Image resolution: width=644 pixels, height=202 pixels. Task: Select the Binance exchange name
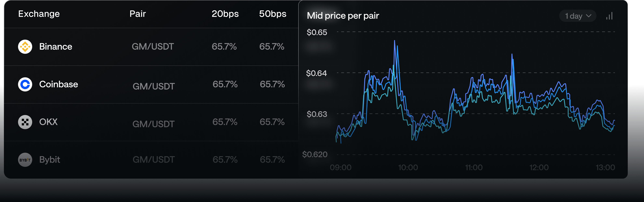[56, 47]
